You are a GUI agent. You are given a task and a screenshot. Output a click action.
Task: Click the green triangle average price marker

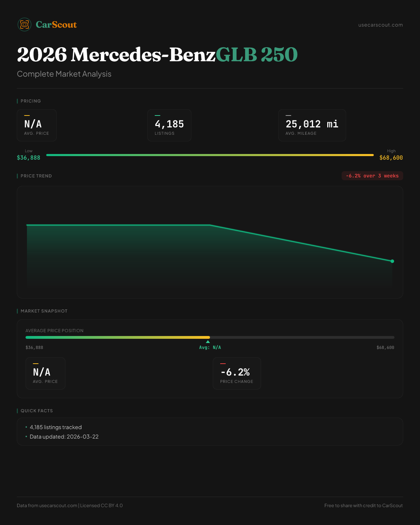(208, 342)
